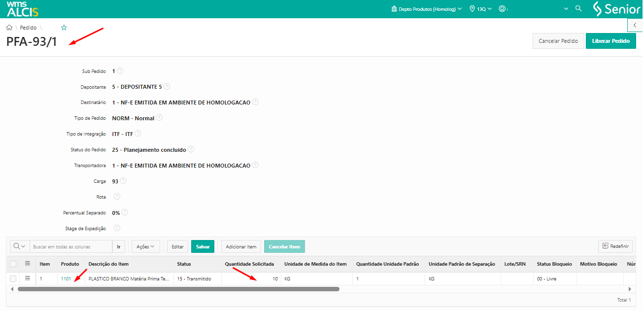Open product link 1101

click(66, 279)
